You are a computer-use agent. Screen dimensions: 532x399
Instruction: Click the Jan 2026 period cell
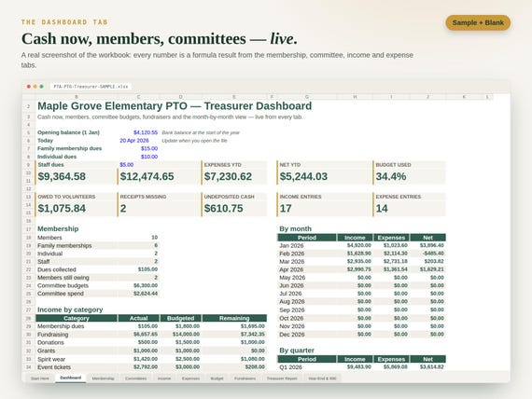(x=291, y=245)
